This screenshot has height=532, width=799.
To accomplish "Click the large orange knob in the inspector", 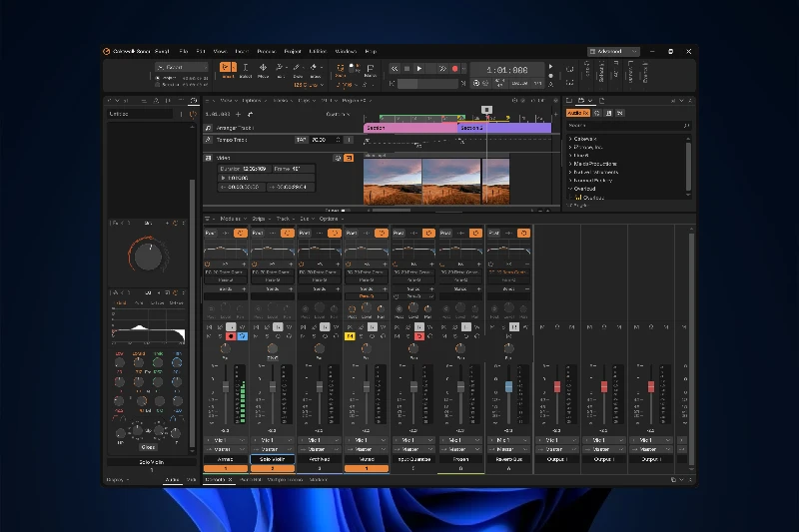I will point(148,256).
